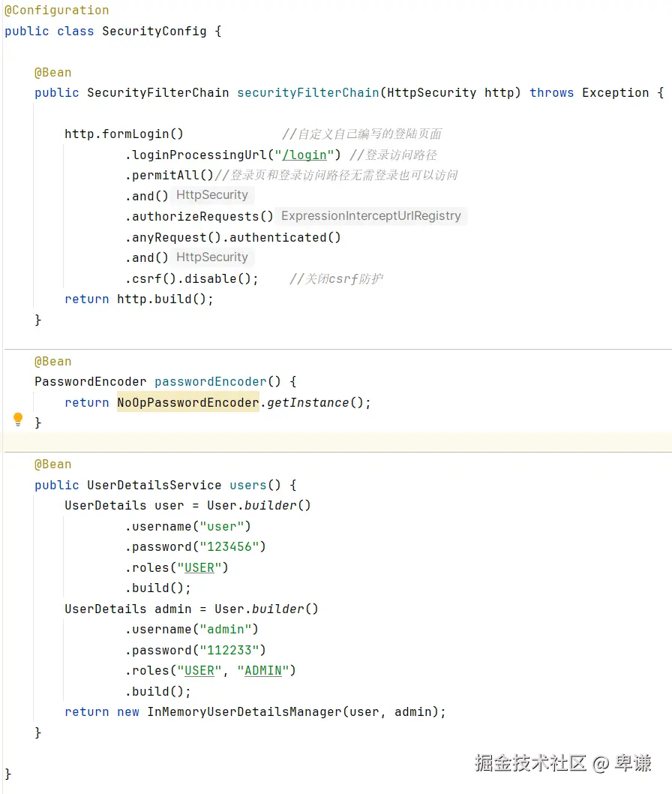Click the @Configuration annotation
This screenshot has width=672, height=794.
pos(57,10)
